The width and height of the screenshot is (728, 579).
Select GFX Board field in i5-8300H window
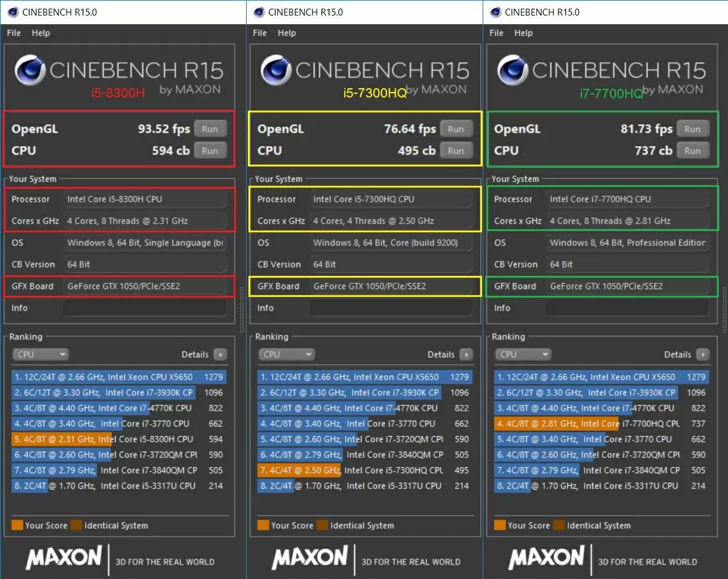(x=145, y=286)
